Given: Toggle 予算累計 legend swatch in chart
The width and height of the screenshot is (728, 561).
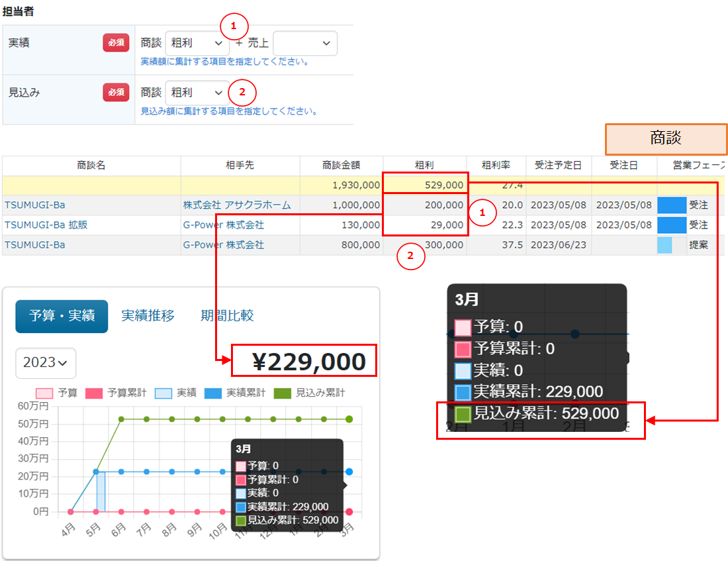Looking at the screenshot, I should click(x=94, y=393).
